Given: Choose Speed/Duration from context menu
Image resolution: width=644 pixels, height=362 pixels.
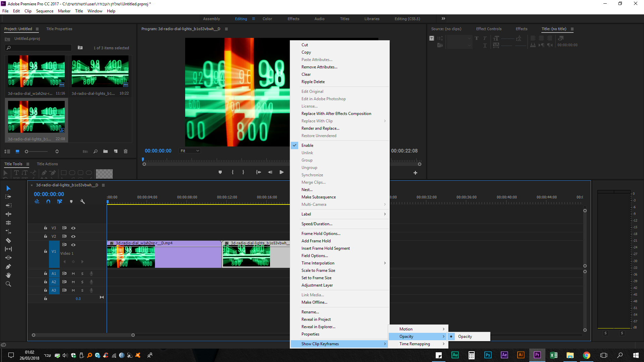Looking at the screenshot, I should (x=317, y=224).
